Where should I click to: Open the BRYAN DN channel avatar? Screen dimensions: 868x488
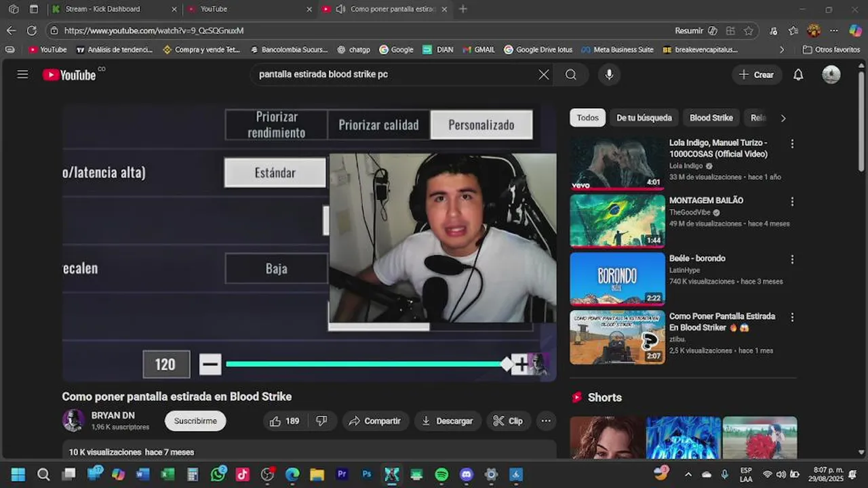point(73,420)
